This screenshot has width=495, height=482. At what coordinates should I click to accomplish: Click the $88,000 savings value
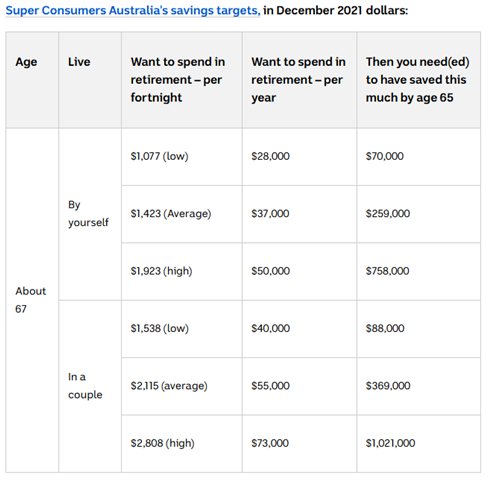tap(385, 328)
